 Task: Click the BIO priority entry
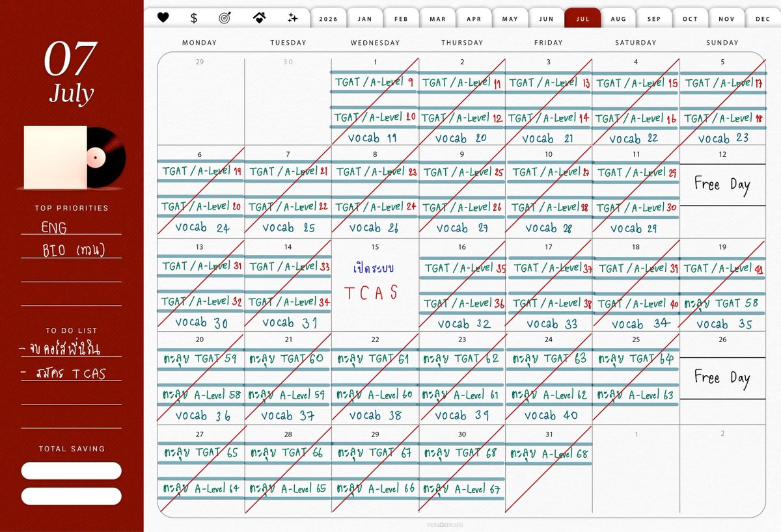73,250
